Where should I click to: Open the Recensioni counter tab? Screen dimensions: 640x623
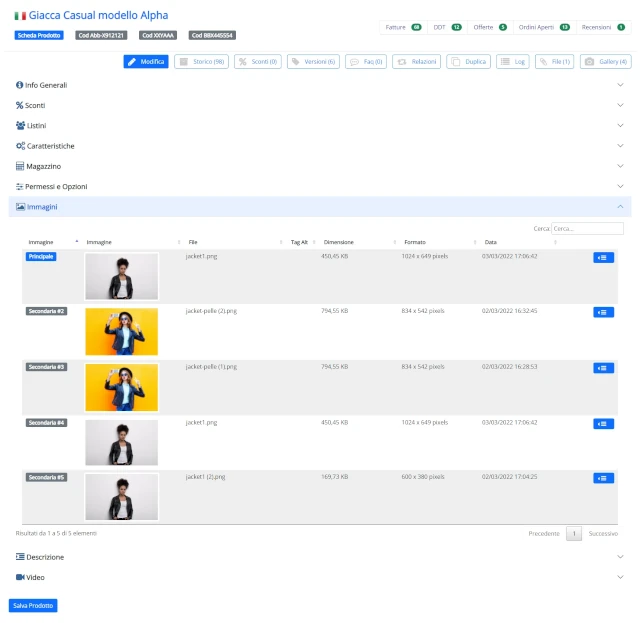[603, 27]
